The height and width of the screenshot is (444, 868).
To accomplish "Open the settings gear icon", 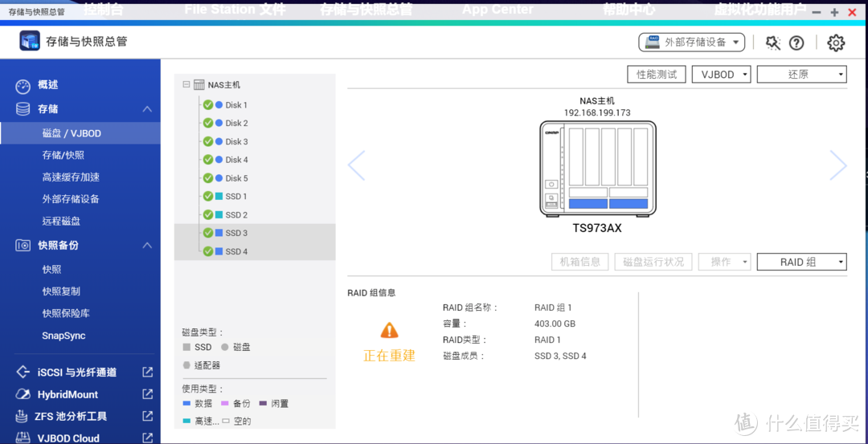I will click(x=836, y=43).
